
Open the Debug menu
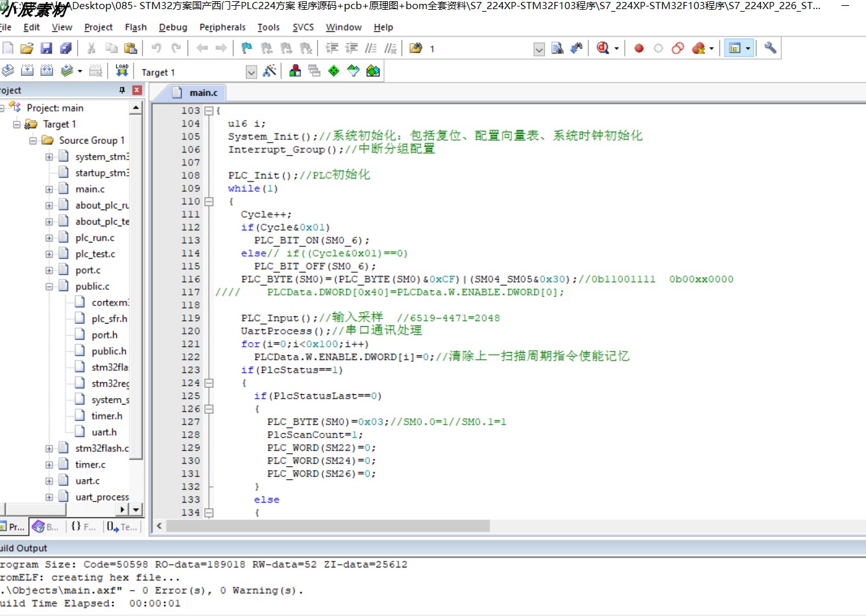click(x=173, y=27)
